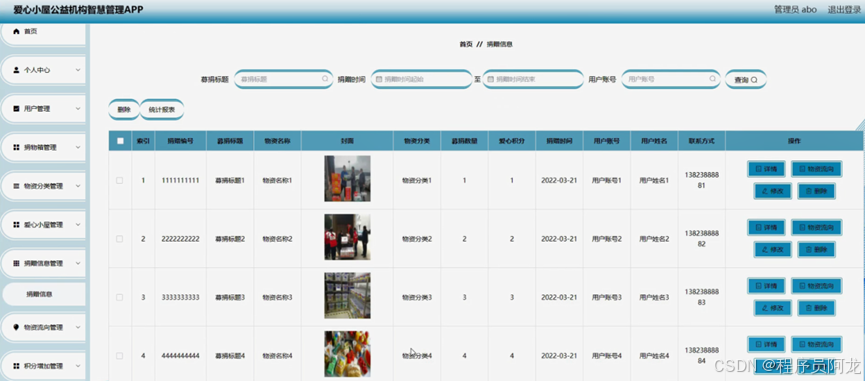Viewport: 865px width, 381px height.
Task: Click the list icon beside 物资分类管理
Action: click(16, 186)
